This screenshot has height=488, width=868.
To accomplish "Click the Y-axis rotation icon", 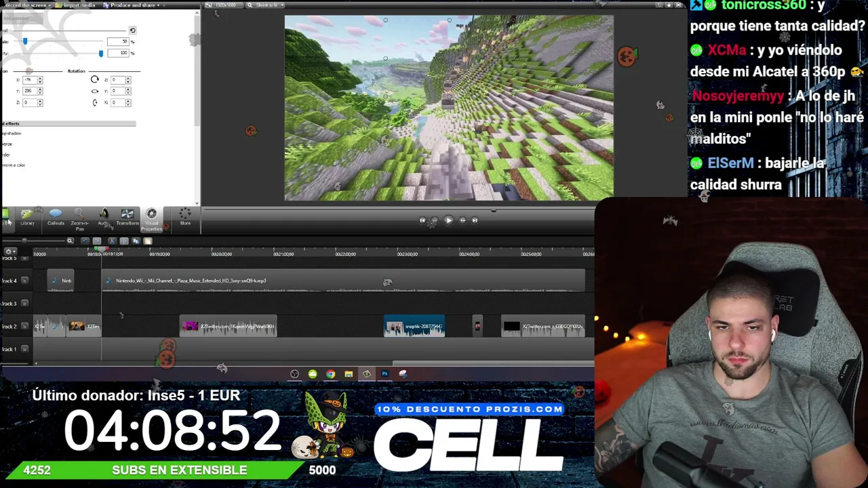I will (94, 91).
